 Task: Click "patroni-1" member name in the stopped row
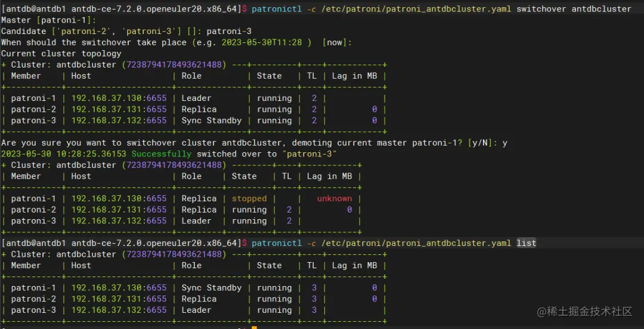coord(33,199)
